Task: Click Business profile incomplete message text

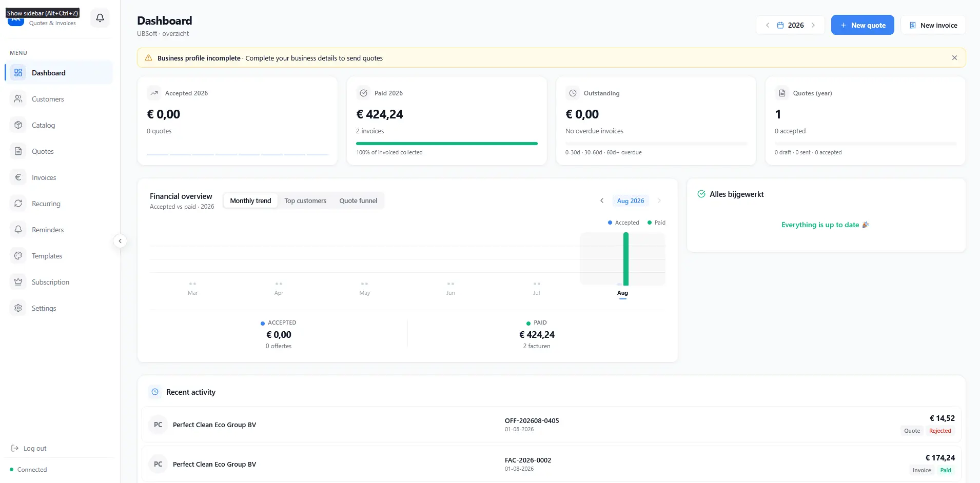Action: tap(199, 58)
